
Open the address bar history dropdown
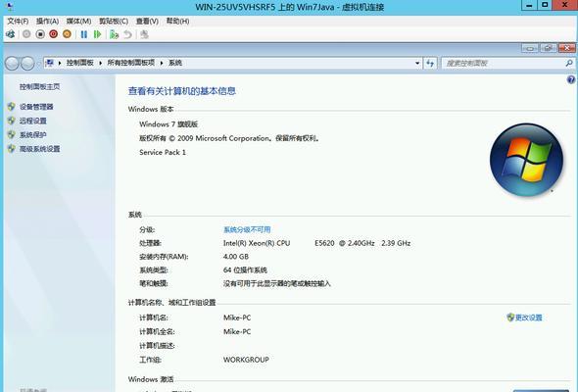(x=417, y=63)
